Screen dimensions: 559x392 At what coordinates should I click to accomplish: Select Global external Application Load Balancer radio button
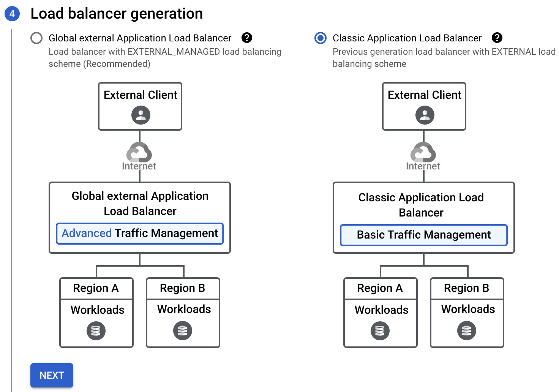[x=36, y=38]
